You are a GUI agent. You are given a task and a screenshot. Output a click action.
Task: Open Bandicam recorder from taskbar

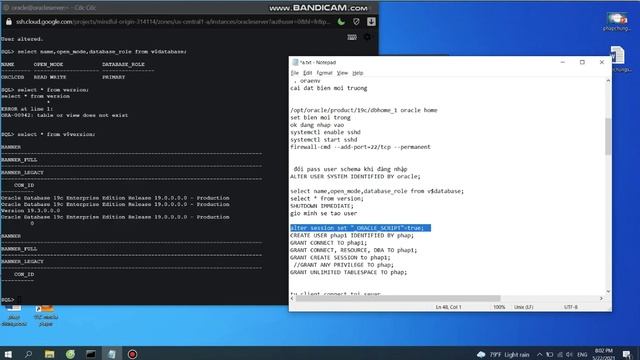click(132, 354)
